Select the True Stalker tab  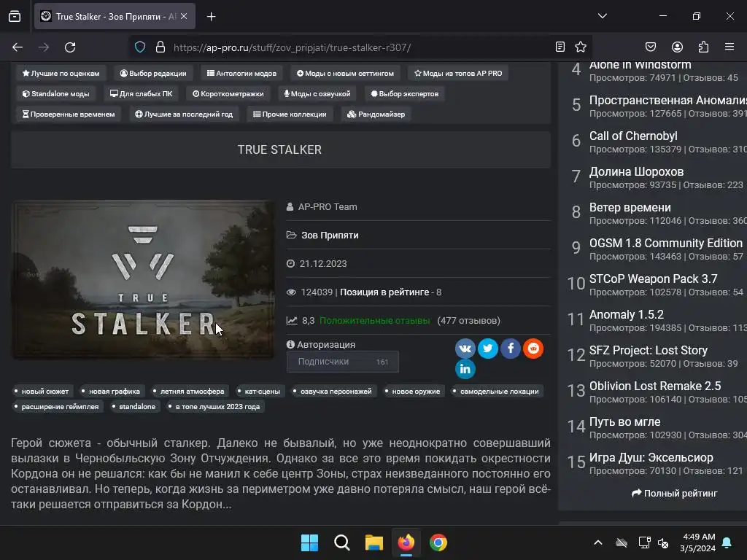point(115,16)
